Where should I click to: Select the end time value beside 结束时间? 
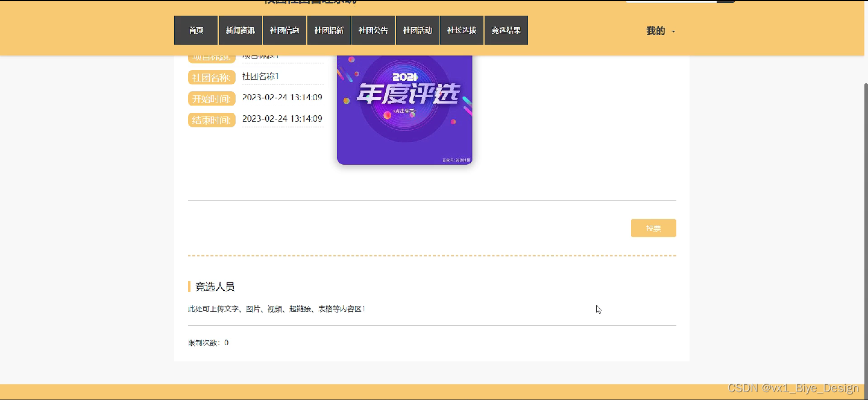pos(282,119)
